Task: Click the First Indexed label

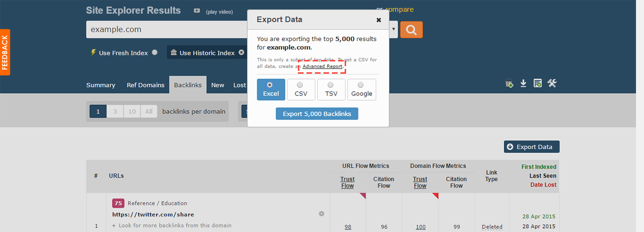Action: 539,167
